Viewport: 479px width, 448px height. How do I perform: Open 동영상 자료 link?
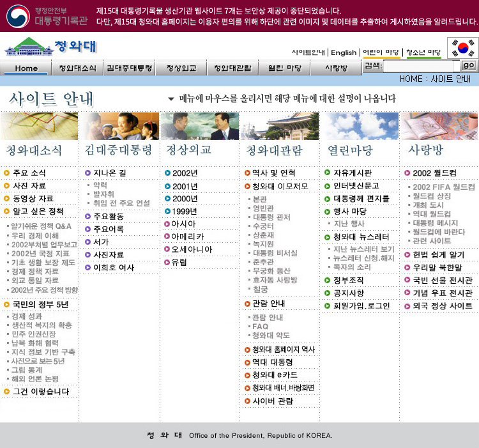click(x=33, y=198)
